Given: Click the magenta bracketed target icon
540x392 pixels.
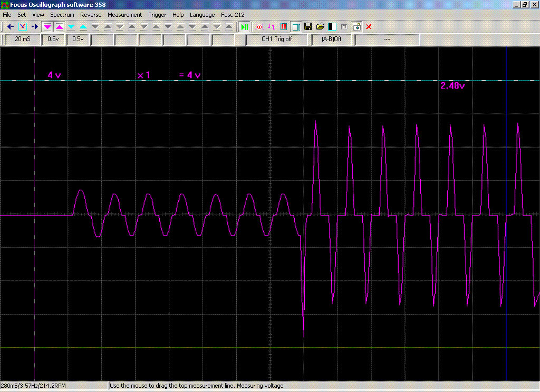Looking at the screenshot, I should pyautogui.click(x=259, y=26).
